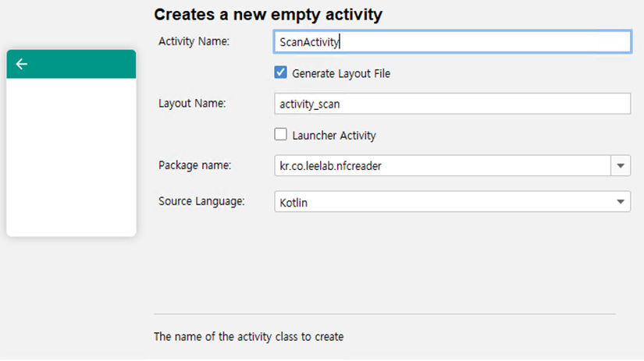The width and height of the screenshot is (644, 361).
Task: Focus the Activity Name field with ScanActivity
Action: coord(452,42)
